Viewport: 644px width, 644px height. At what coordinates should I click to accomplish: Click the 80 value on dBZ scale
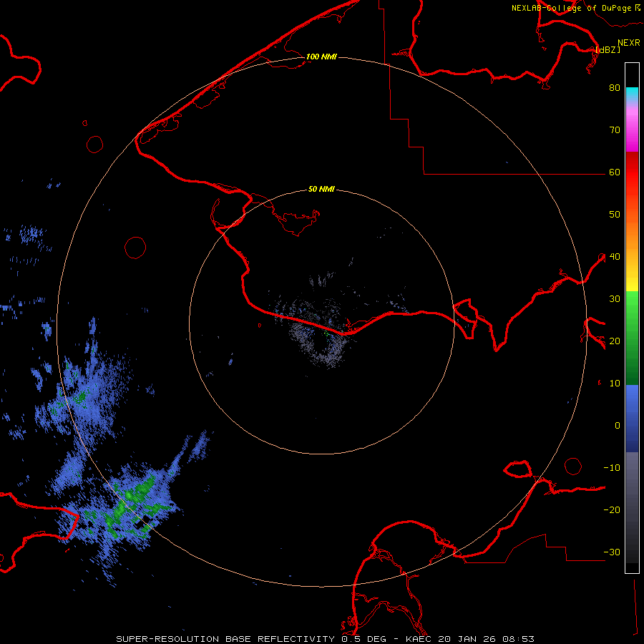(x=615, y=88)
